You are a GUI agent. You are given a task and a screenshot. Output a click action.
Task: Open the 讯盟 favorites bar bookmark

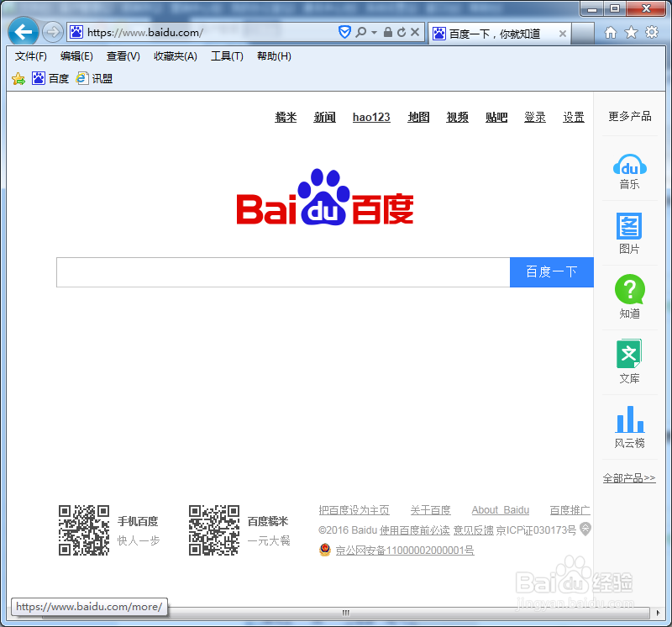click(x=94, y=78)
